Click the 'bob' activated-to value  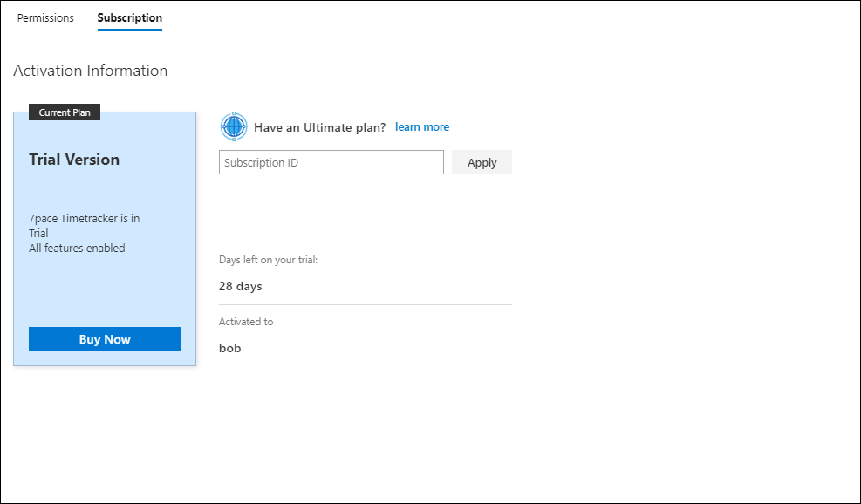click(x=230, y=348)
